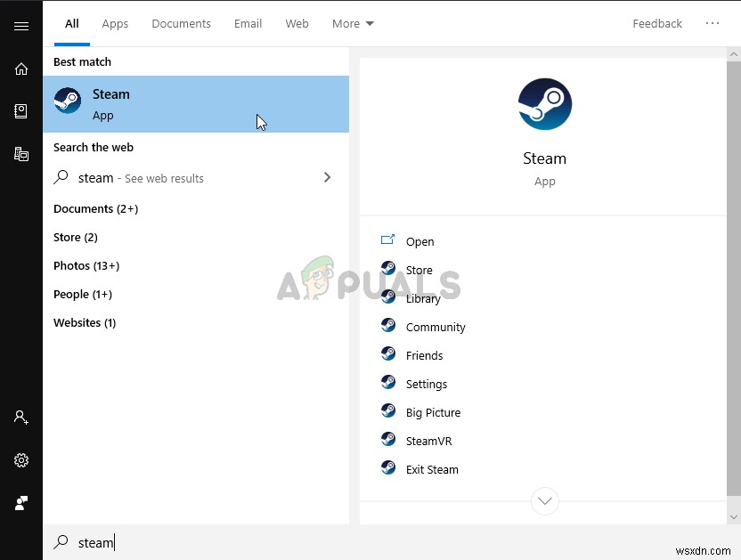Click the Steam icon beside Library
This screenshot has width=741, height=560.
tap(388, 296)
